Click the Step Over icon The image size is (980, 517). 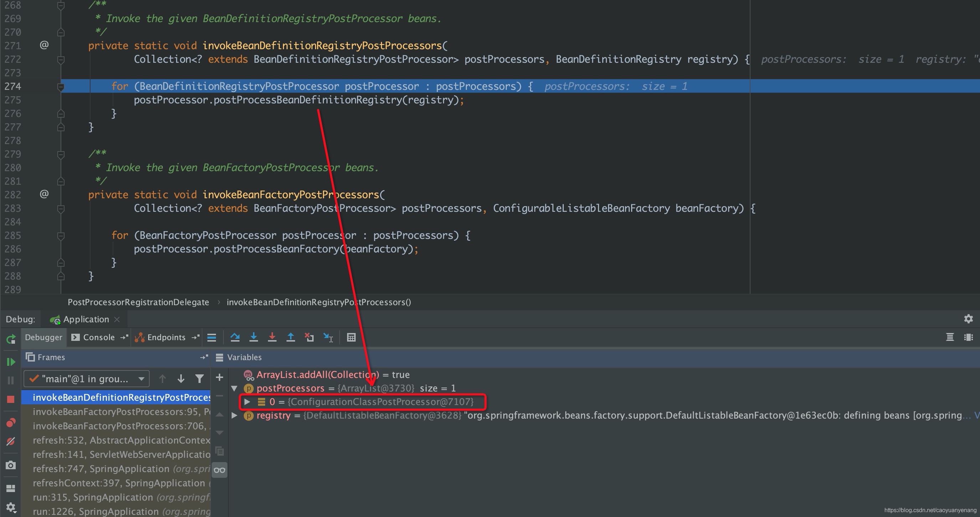coord(234,337)
